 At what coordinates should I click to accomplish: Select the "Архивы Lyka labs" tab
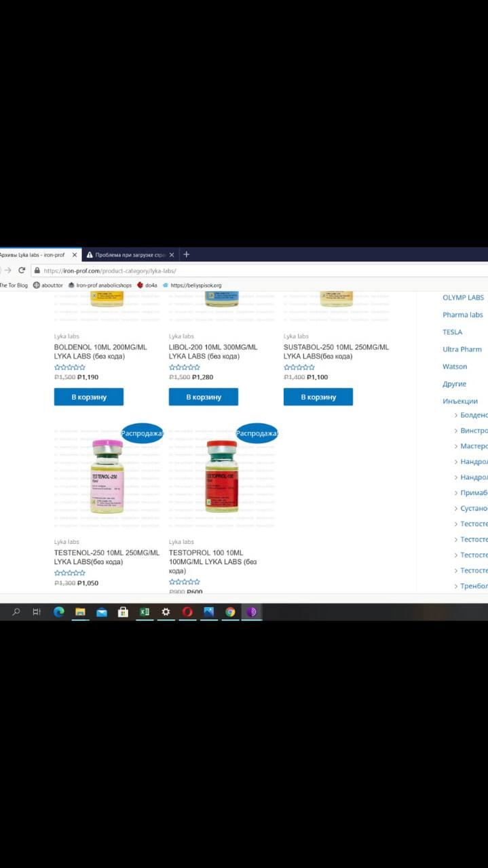(x=34, y=255)
